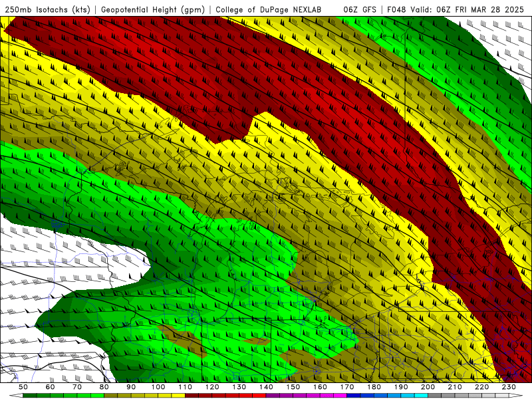Click the 180 kts colorbar label

click(x=374, y=387)
